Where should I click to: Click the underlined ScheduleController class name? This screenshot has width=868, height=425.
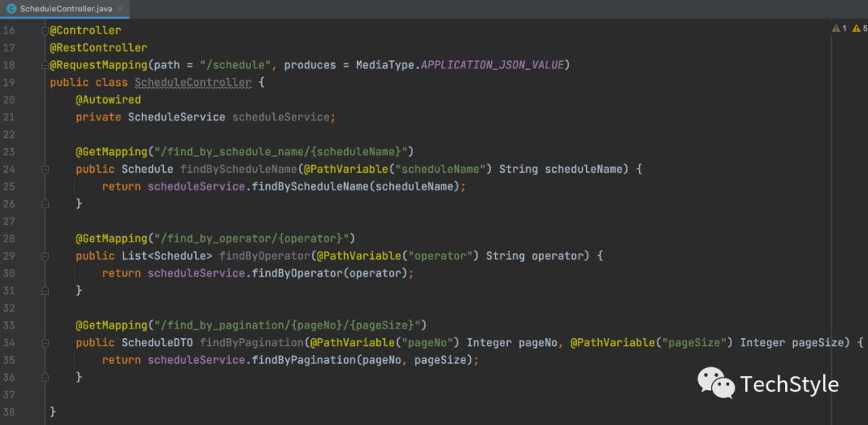click(x=193, y=83)
